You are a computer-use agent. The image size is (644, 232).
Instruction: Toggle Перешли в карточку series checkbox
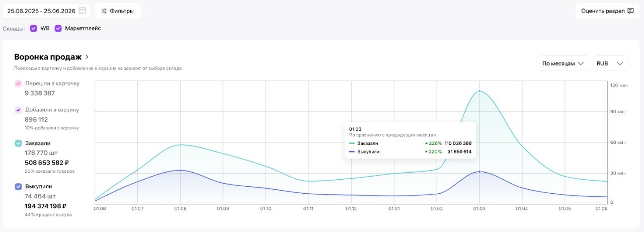tap(18, 84)
